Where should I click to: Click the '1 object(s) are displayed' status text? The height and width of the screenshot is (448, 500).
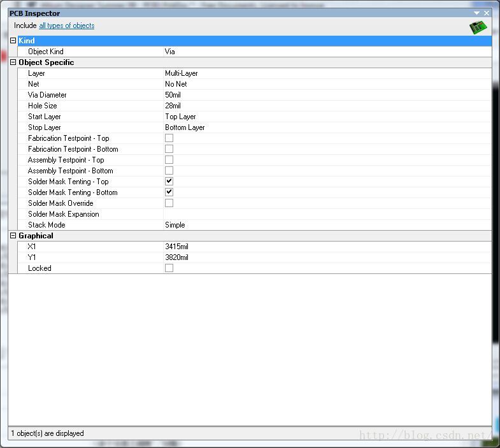(x=47, y=433)
